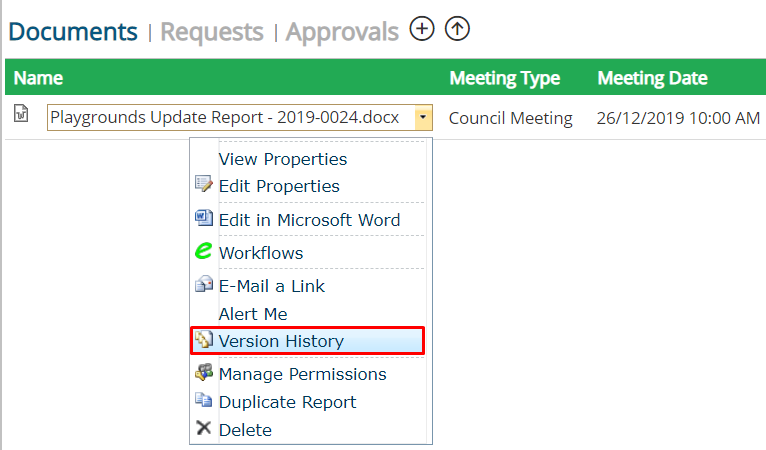Click the Microsoft Word icon in menu
766x450 pixels.
pyautogui.click(x=204, y=218)
